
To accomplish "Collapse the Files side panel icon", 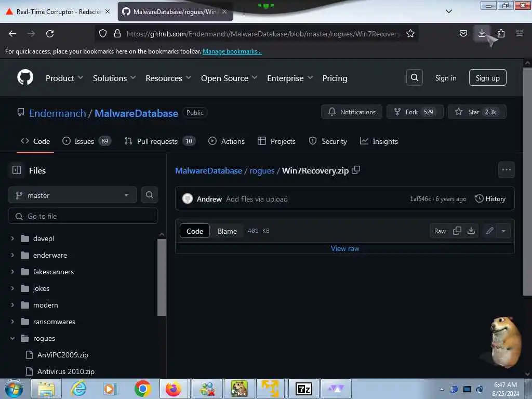I will (x=17, y=170).
